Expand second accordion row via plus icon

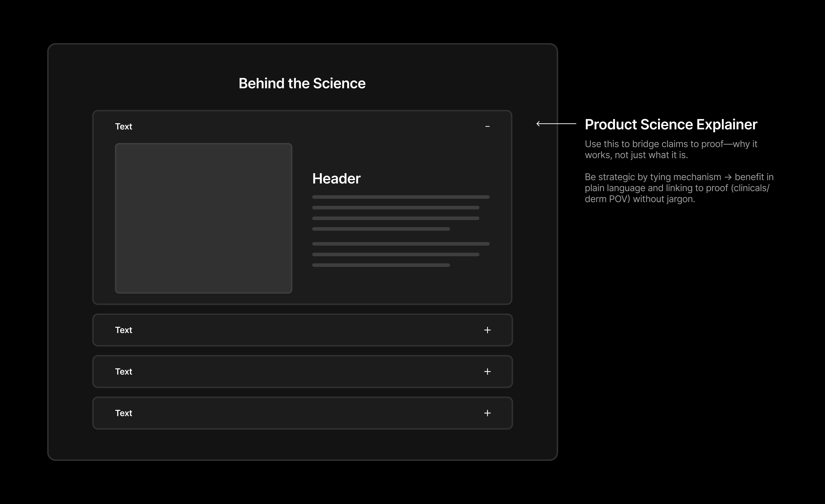(x=487, y=330)
